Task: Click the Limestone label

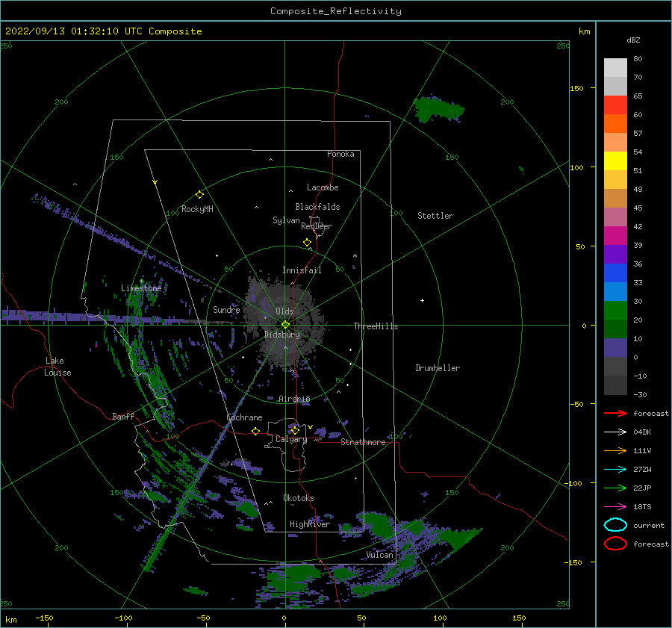Action: click(141, 288)
